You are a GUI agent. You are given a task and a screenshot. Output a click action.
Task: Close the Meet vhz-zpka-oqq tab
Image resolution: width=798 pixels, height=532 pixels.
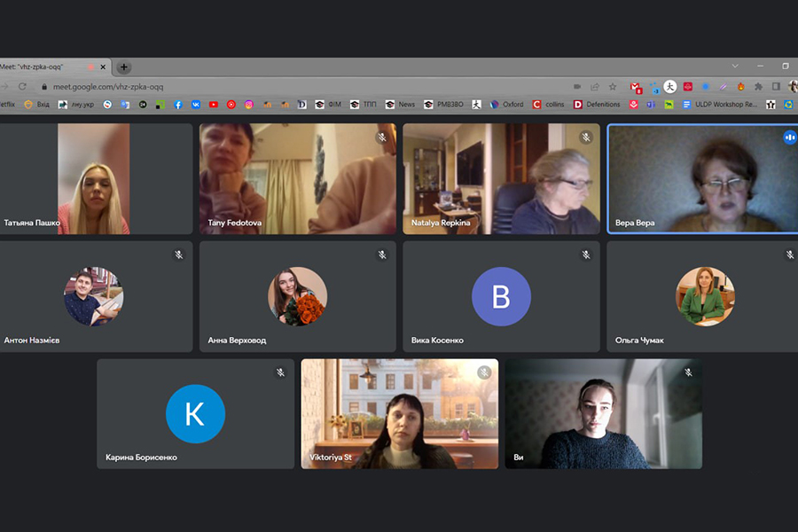(x=103, y=66)
